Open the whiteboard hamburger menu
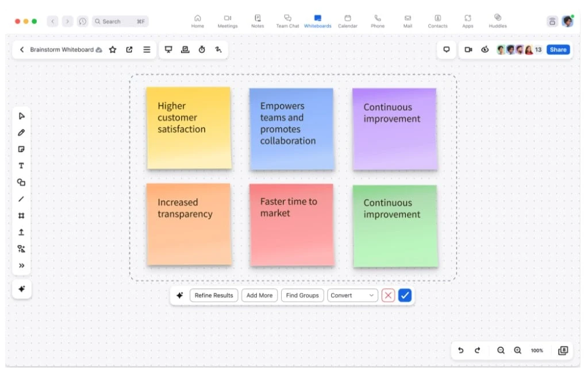The height and width of the screenshot is (379, 588). point(147,49)
